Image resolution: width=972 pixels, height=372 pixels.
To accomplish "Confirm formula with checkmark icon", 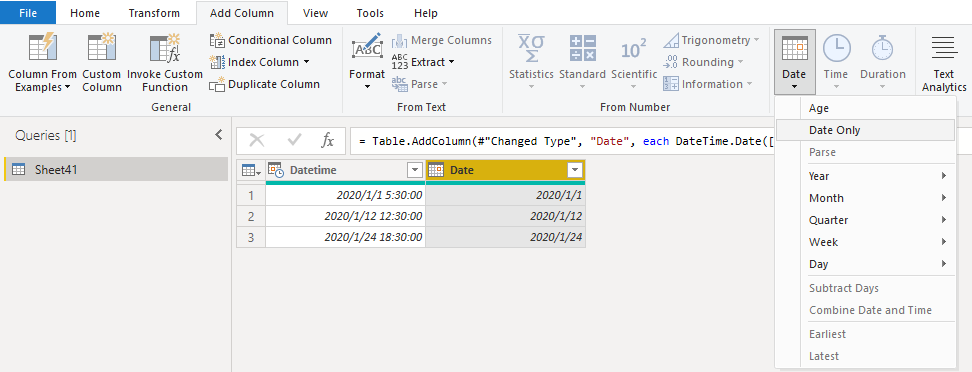I will coord(294,141).
